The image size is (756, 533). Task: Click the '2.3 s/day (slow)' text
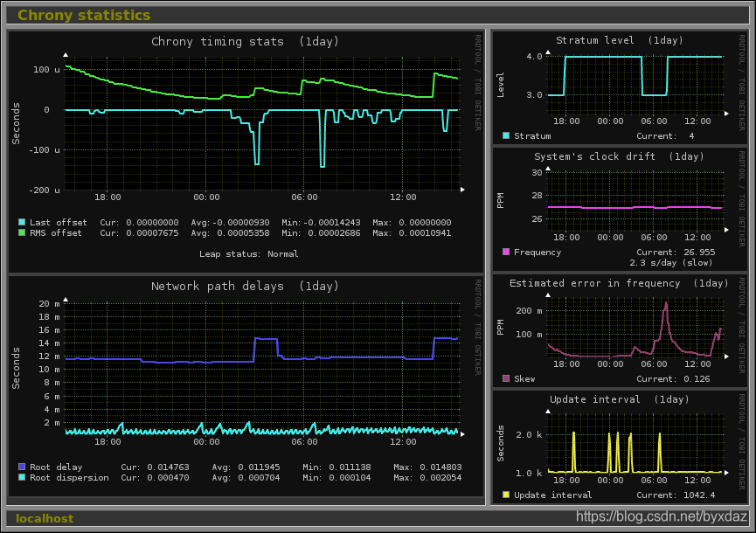point(671,263)
